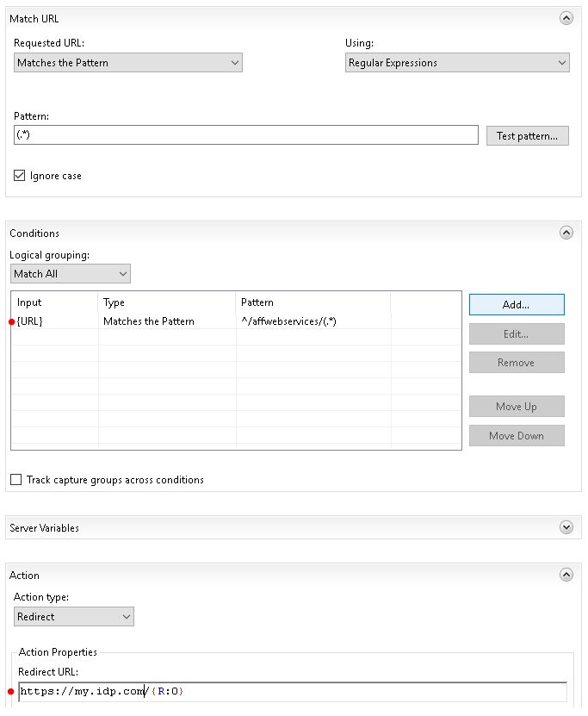Click the Edit condition button
The width and height of the screenshot is (588, 716).
517,333
